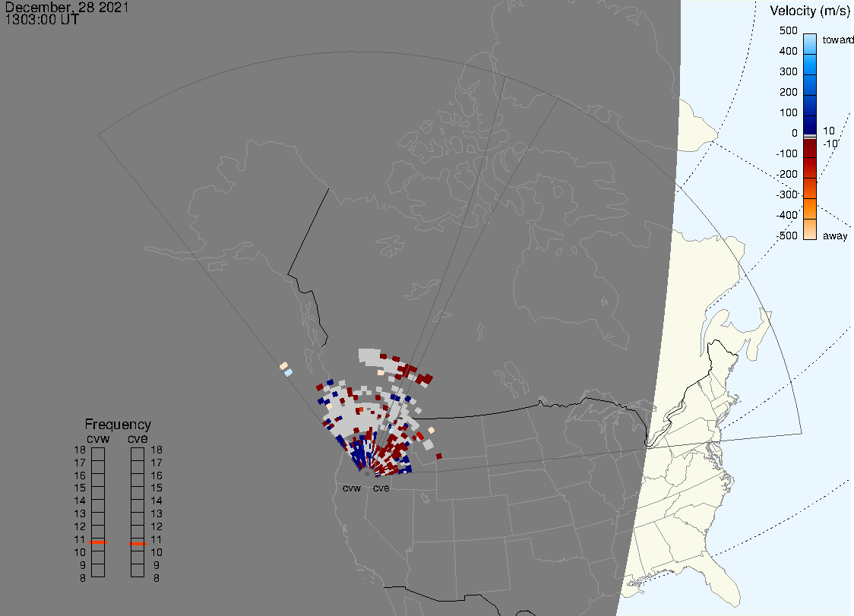Viewport: 854px width, 616px height.
Task: Click the -200 value on velocity scale
Action: (x=786, y=174)
